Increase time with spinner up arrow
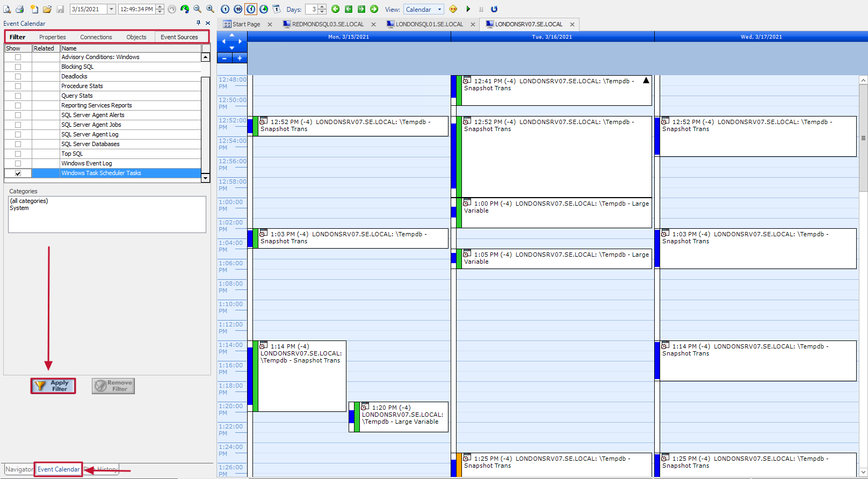This screenshot has height=479, width=868. [x=160, y=6]
